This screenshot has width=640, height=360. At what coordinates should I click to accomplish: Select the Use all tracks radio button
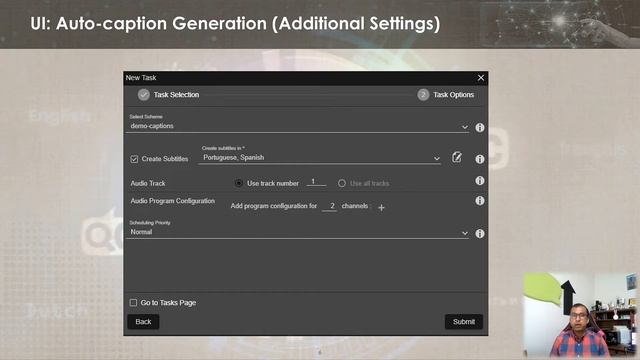click(x=342, y=183)
